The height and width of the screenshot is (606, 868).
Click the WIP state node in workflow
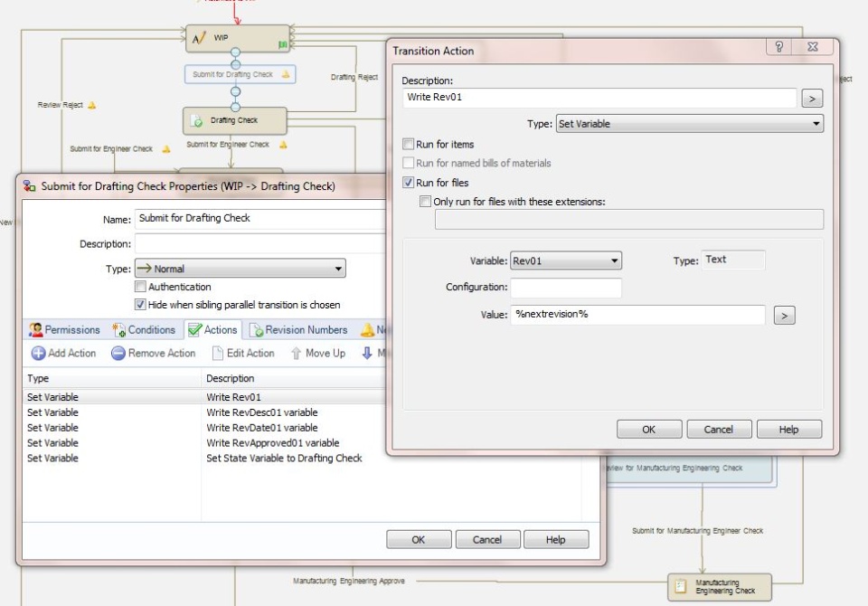coord(238,38)
